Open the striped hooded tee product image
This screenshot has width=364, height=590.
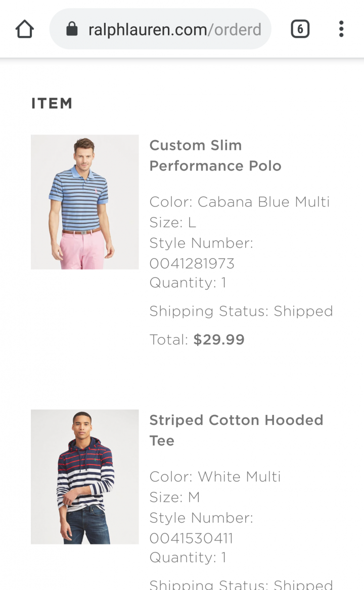pos(84,477)
